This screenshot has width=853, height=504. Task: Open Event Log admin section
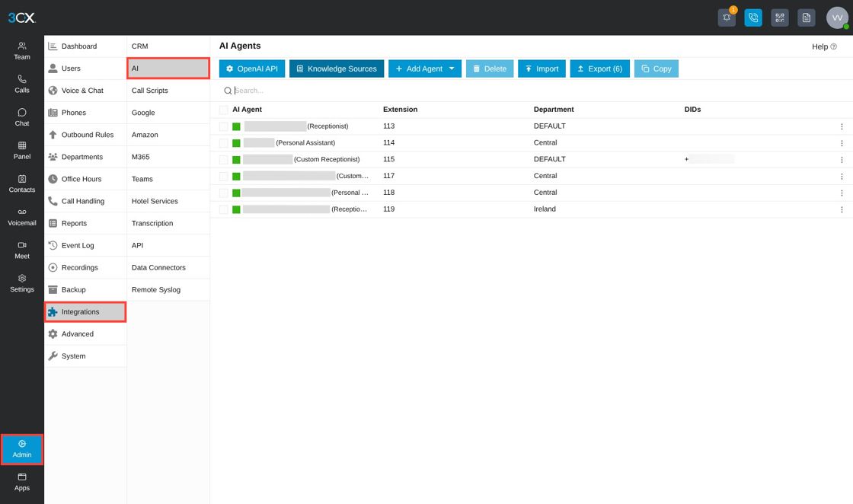[85, 245]
